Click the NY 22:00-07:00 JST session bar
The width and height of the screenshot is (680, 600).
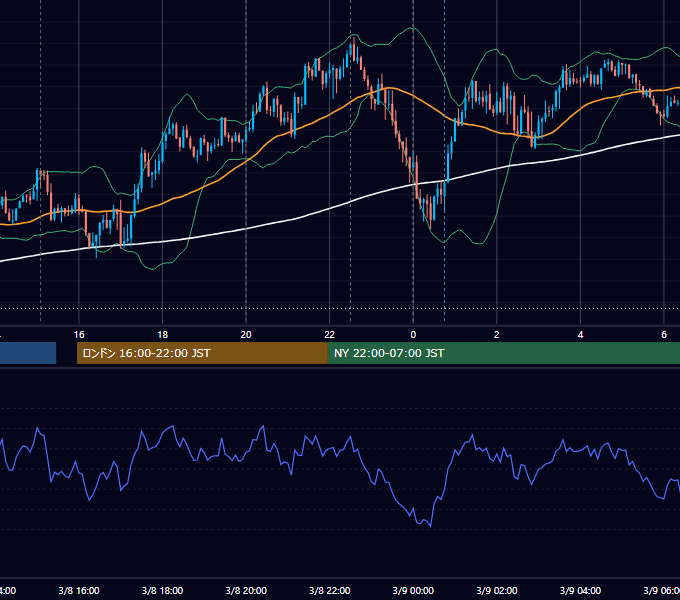point(503,353)
